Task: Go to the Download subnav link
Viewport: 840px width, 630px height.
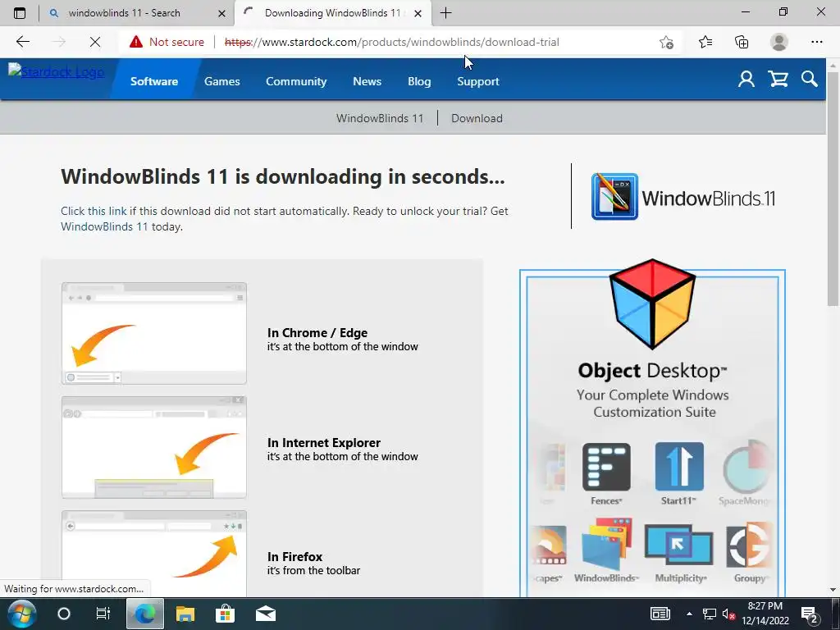Action: coord(477,118)
